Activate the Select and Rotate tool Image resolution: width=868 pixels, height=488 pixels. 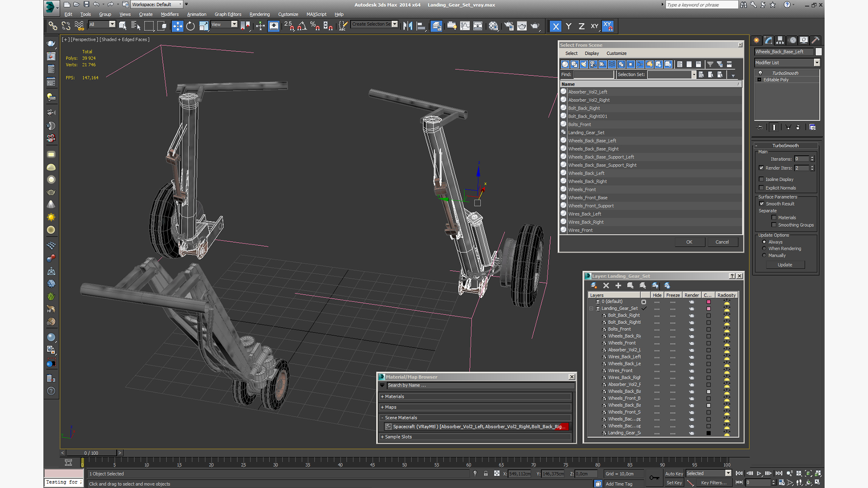click(x=190, y=26)
